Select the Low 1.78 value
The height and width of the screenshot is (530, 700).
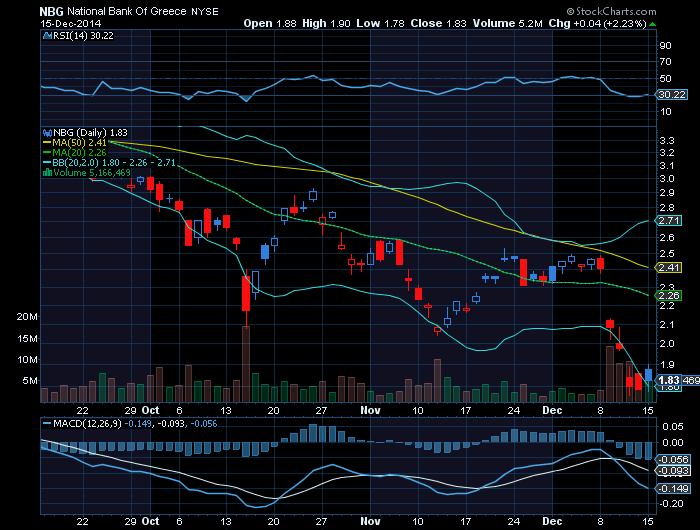[380, 23]
